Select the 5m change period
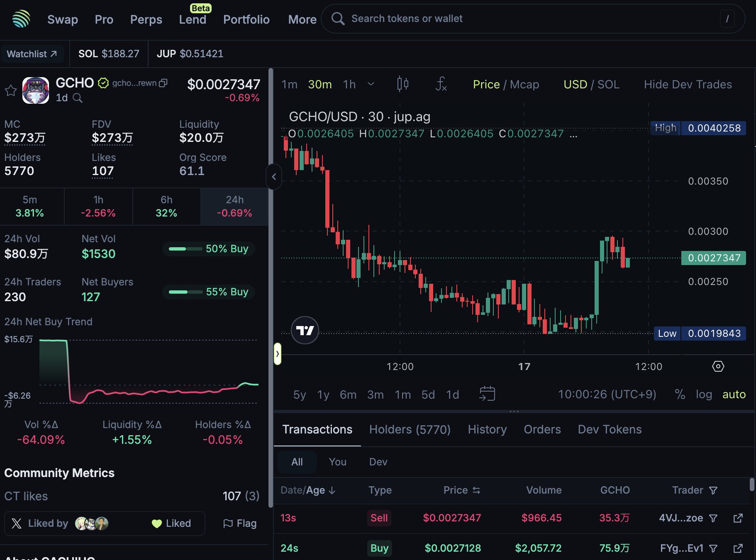The width and height of the screenshot is (756, 560). (30, 206)
